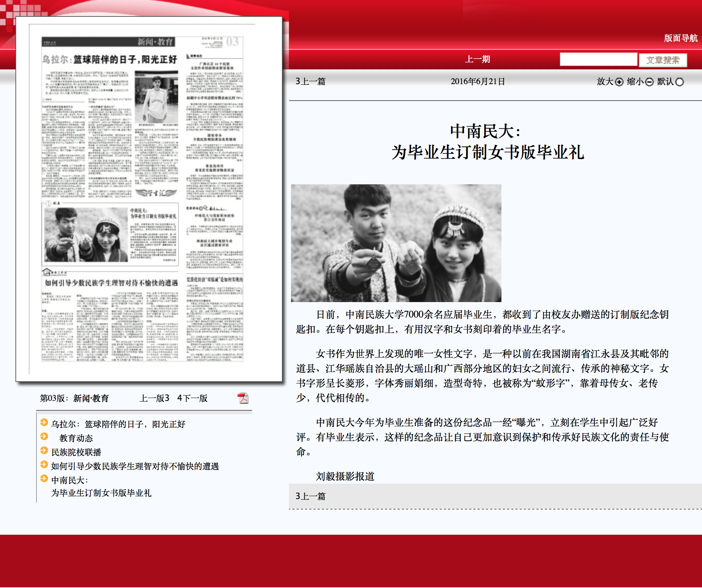Screen dimensions: 702x588
Task: Open article 如何引导少数民族学生理智对待不愉快的遭遇
Action: 135,466
